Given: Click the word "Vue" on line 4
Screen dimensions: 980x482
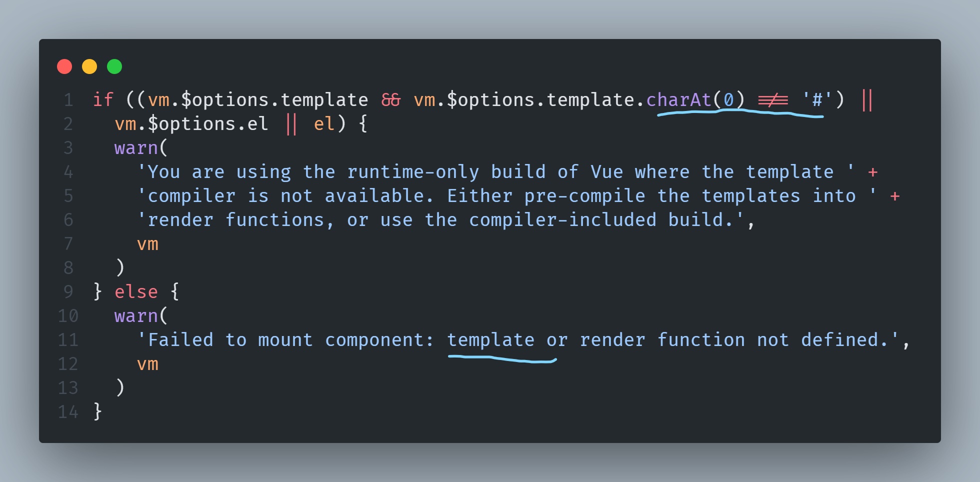Looking at the screenshot, I should (x=606, y=172).
